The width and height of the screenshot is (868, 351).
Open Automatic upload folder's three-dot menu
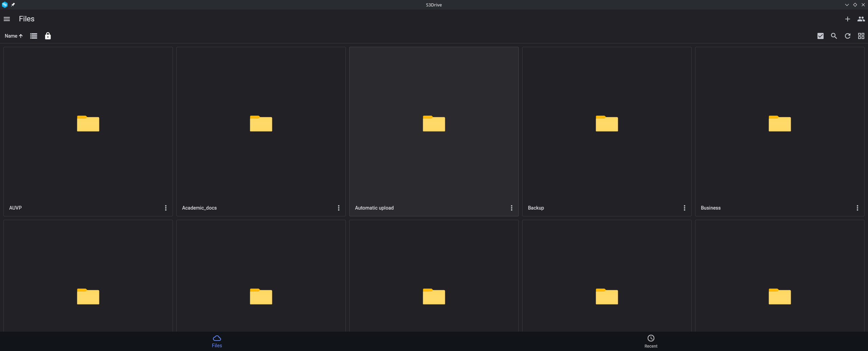[x=512, y=208]
